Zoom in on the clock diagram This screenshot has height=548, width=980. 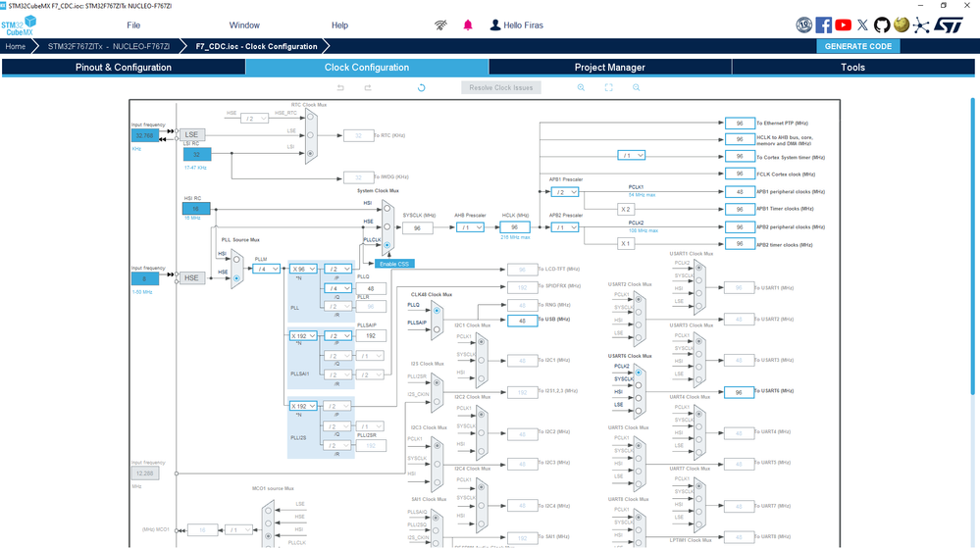[581, 87]
